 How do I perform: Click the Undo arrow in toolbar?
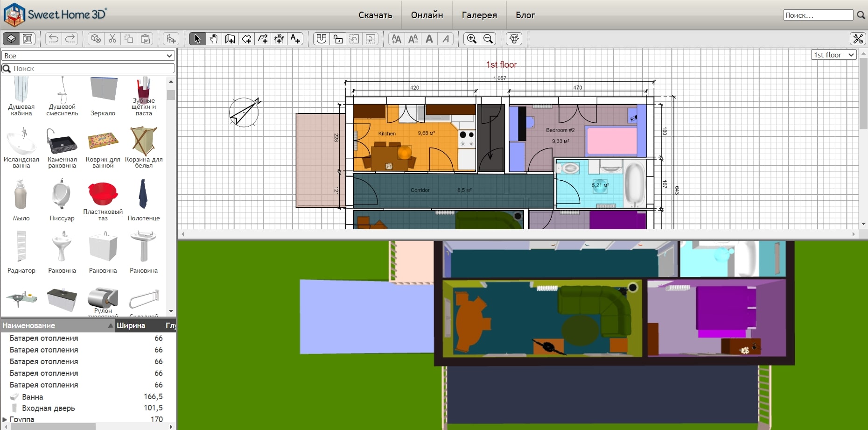[x=54, y=39]
